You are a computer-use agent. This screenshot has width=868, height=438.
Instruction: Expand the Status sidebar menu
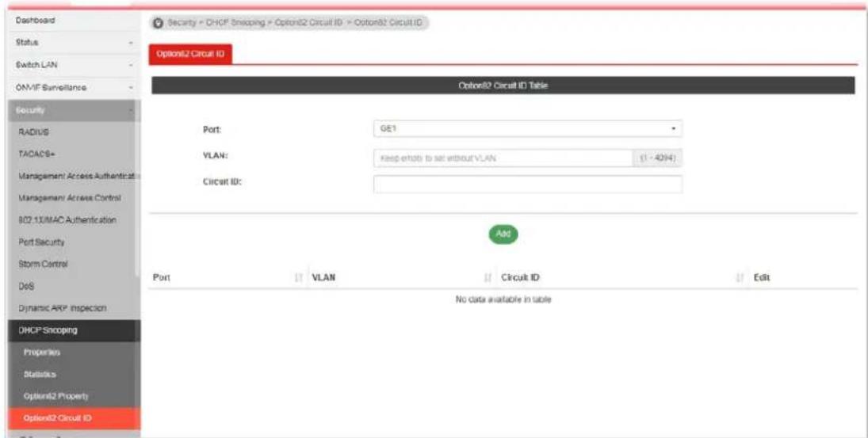pos(75,43)
